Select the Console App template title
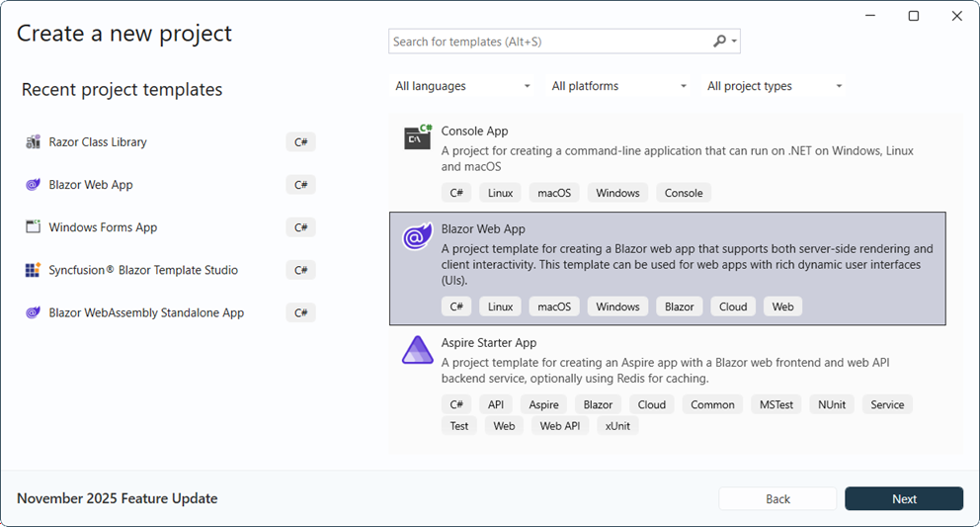 click(474, 131)
